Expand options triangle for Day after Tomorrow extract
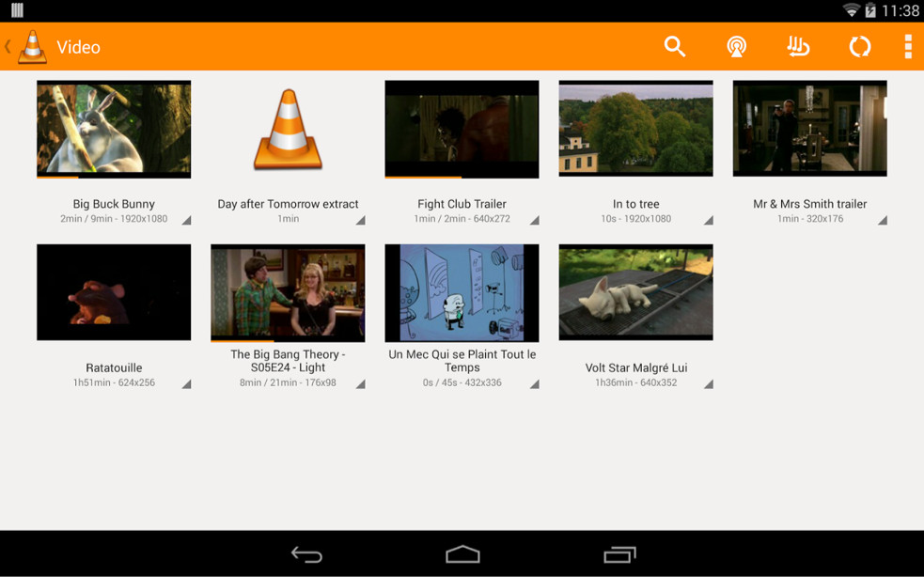The height and width of the screenshot is (577, 924). click(x=360, y=221)
